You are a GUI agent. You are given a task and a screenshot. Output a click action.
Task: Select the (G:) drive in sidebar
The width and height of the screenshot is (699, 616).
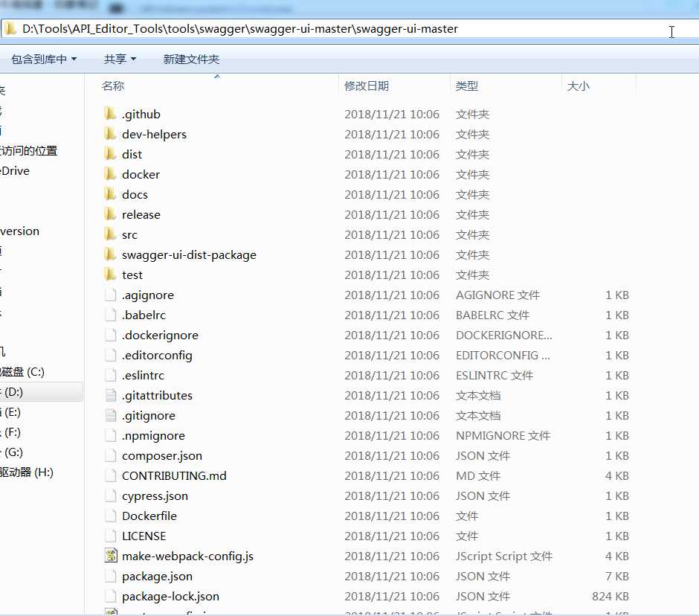(x=12, y=452)
